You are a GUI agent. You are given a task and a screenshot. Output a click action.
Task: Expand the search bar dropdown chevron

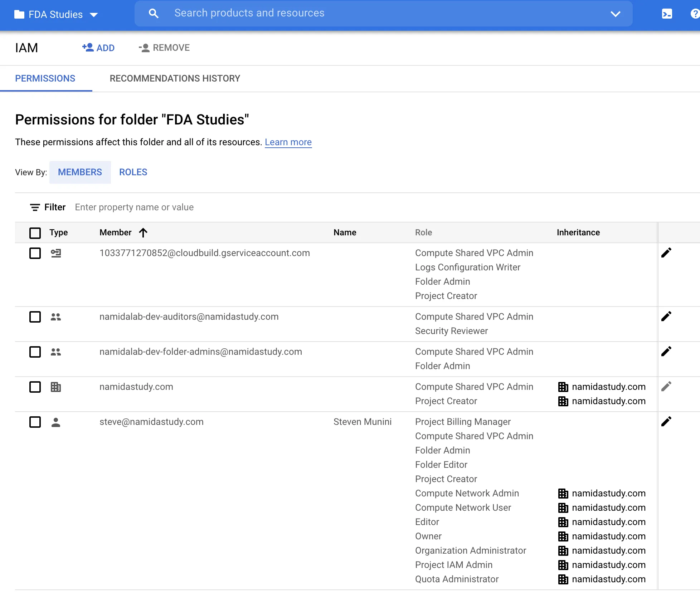tap(615, 14)
